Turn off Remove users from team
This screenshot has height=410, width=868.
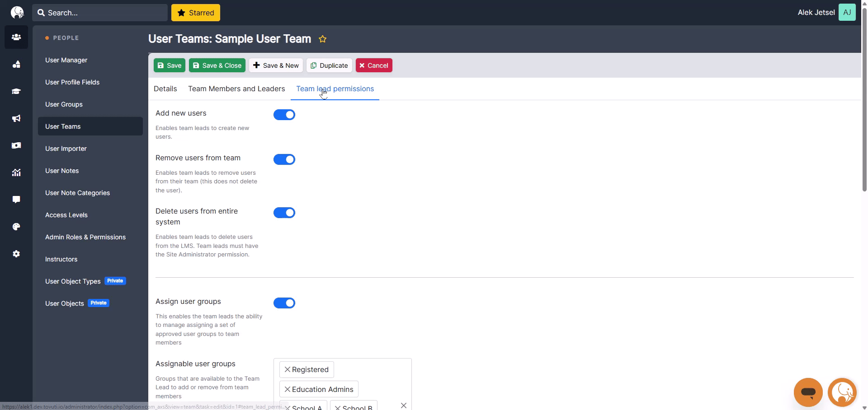[284, 159]
